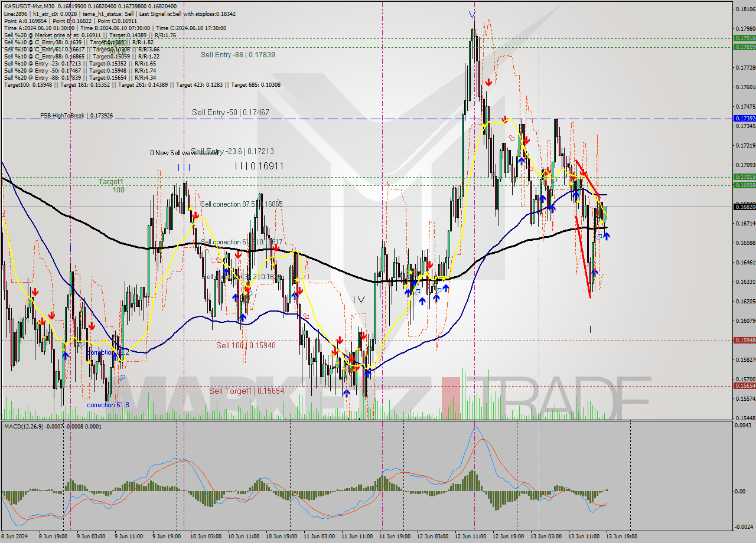This screenshot has width=756, height=543.
Task: Click the blue 'correction 61.8' label
Action: [x=108, y=405]
